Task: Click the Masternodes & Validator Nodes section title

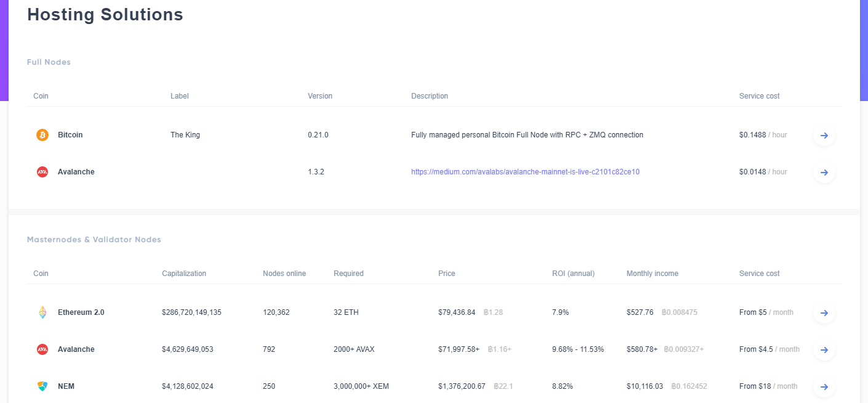Action: 94,240
